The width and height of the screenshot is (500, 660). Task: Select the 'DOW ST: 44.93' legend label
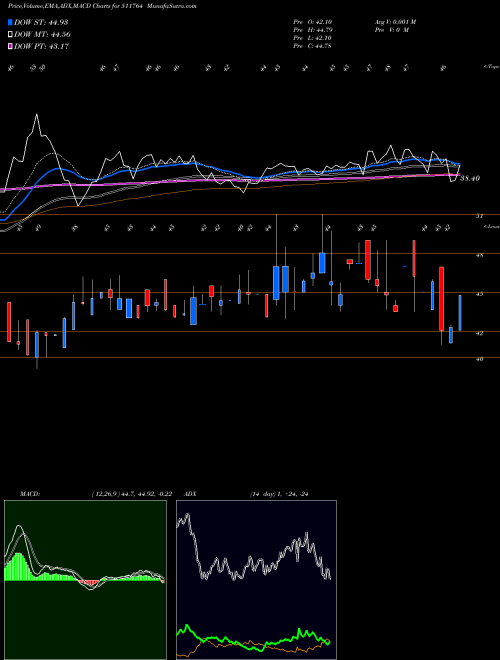coord(41,22)
